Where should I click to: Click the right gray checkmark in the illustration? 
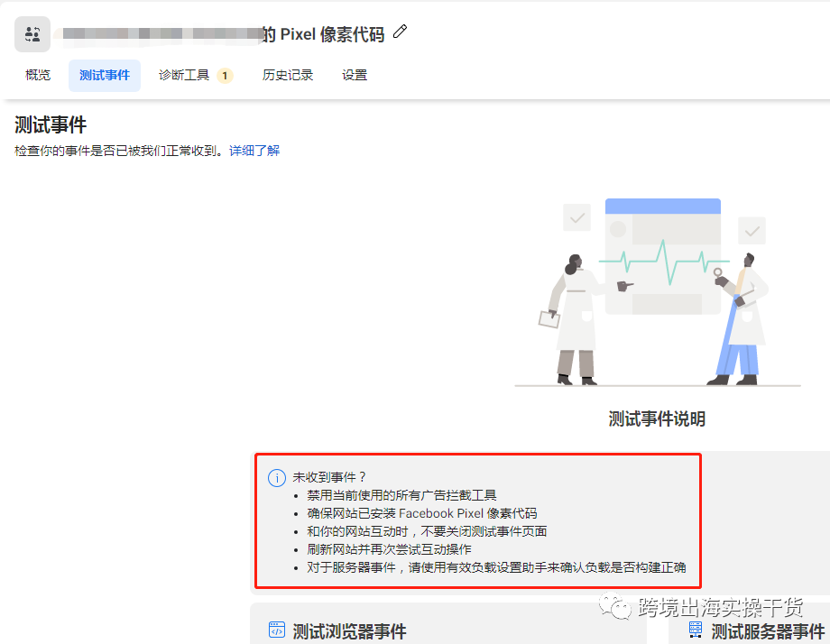tap(752, 230)
